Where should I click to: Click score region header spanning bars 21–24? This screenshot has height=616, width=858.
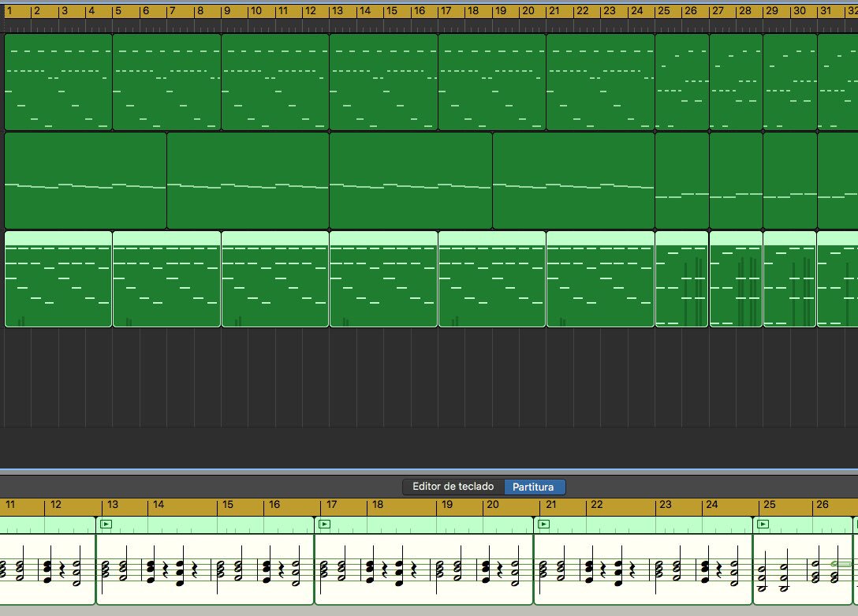(643, 525)
